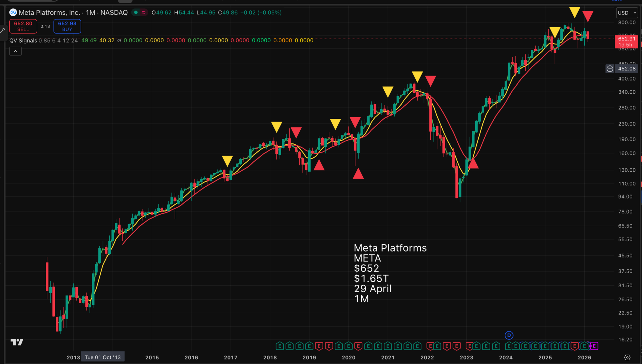Screen dimensions: 642x364
Task: Click the 2013 yellow MA value 40.32 in legend
Action: pyautogui.click(x=107, y=40)
